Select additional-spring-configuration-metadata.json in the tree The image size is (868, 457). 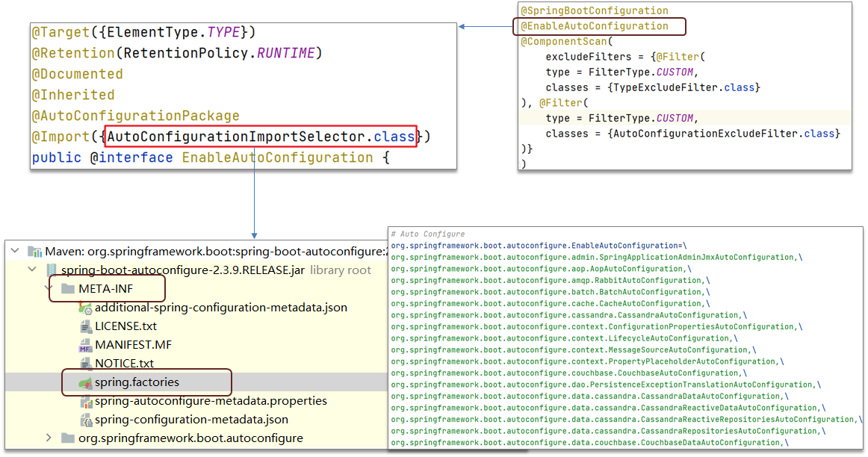point(221,308)
